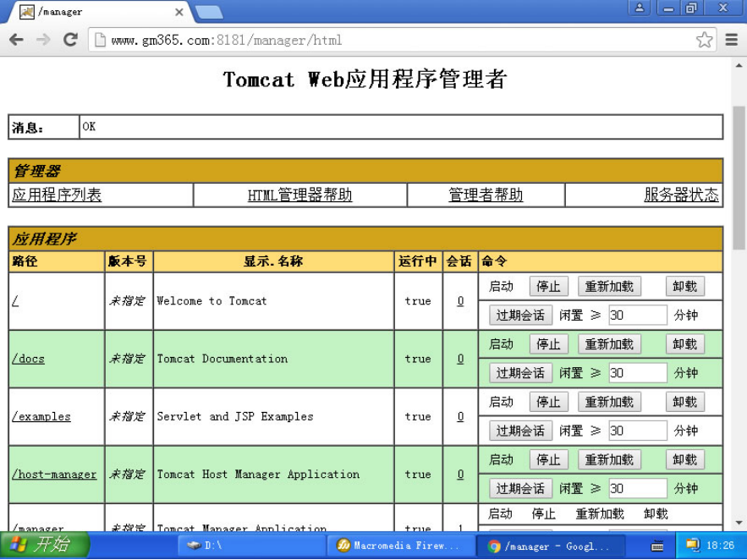Reload the /docs application with 重新加载
The height and width of the screenshot is (560, 747).
pyautogui.click(x=609, y=344)
